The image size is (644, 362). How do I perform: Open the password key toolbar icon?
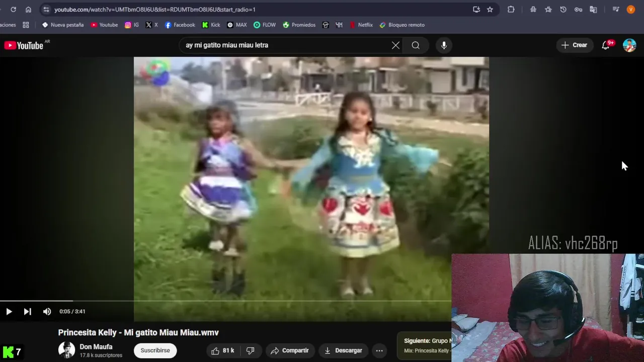click(x=578, y=10)
